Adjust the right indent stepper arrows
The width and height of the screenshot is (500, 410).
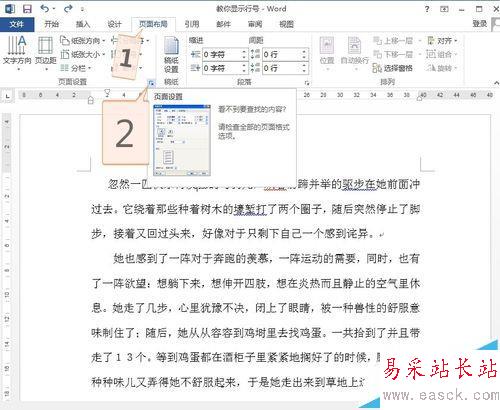244,68
